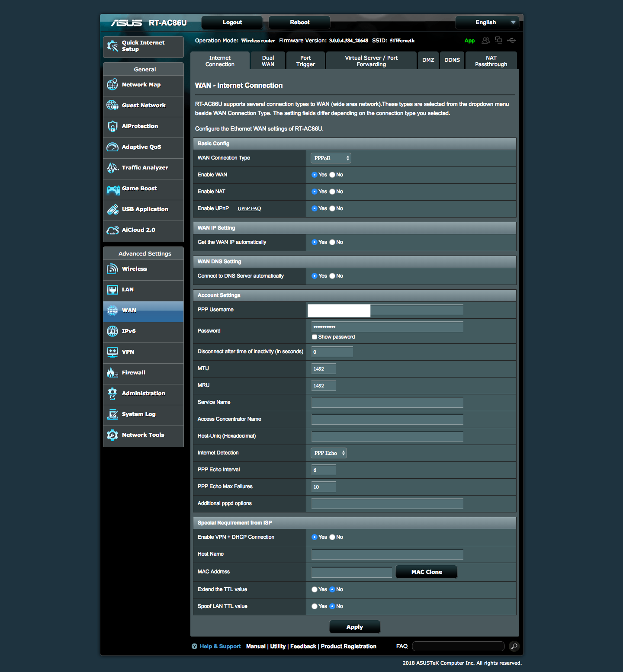Click the FAQ search magnifier icon
Viewport: 623px width, 672px height.
tap(514, 646)
